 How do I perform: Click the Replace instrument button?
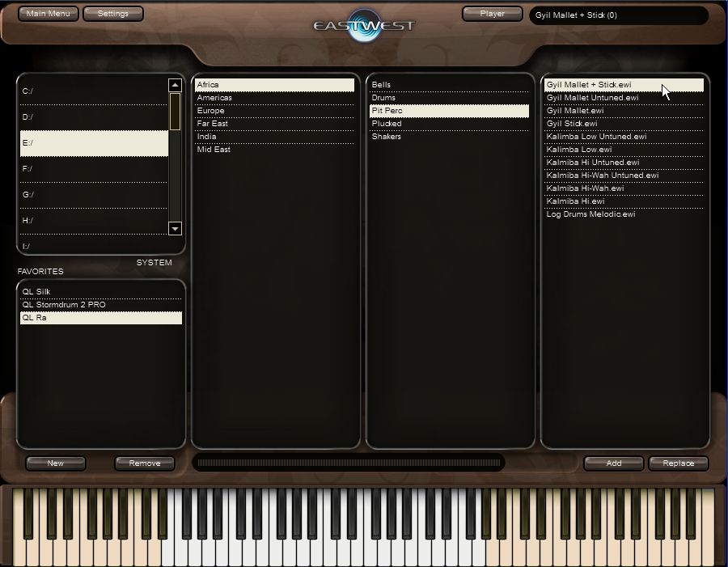tap(679, 463)
